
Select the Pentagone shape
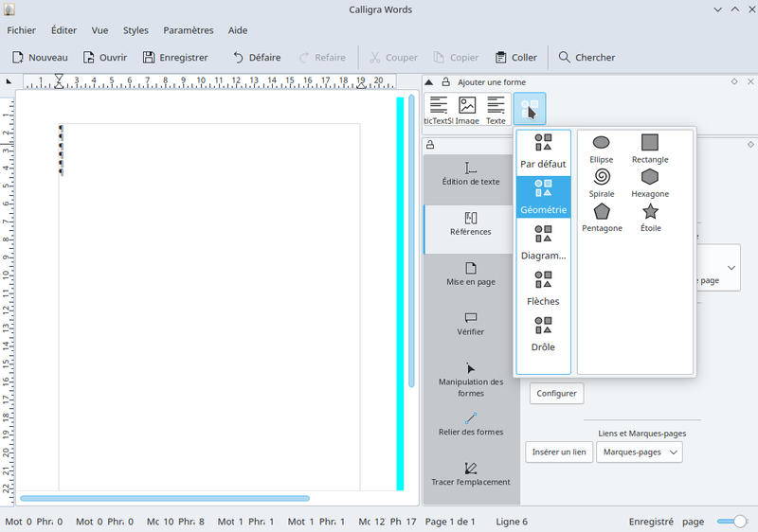coord(602,217)
